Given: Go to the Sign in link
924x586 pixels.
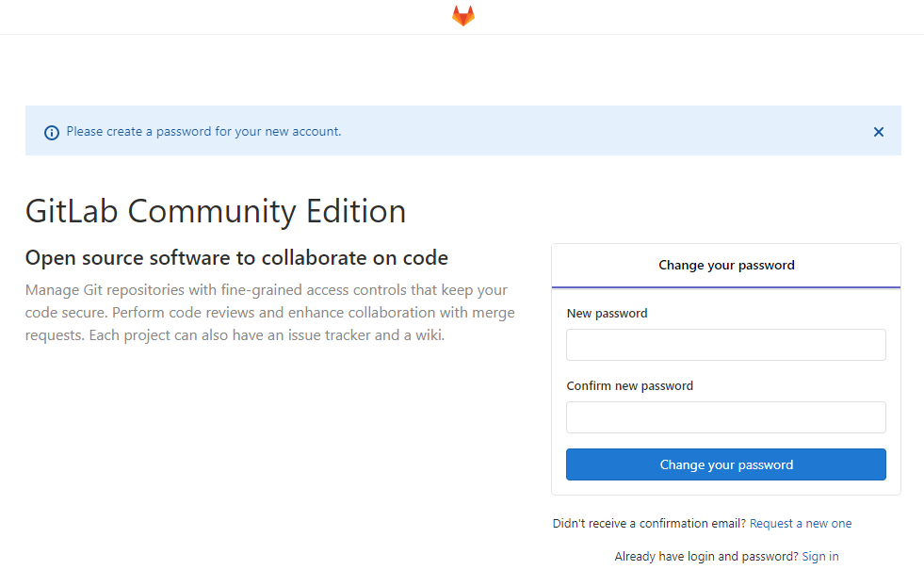Looking at the screenshot, I should tap(820, 557).
